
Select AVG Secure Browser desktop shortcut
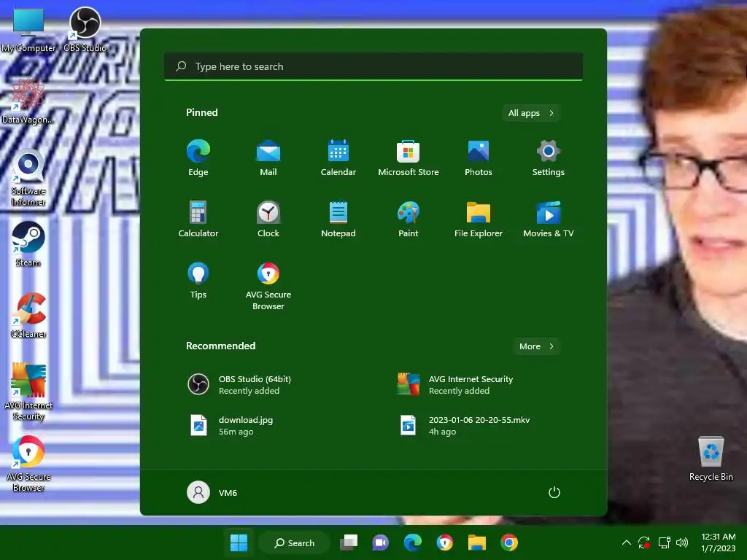[x=28, y=464]
